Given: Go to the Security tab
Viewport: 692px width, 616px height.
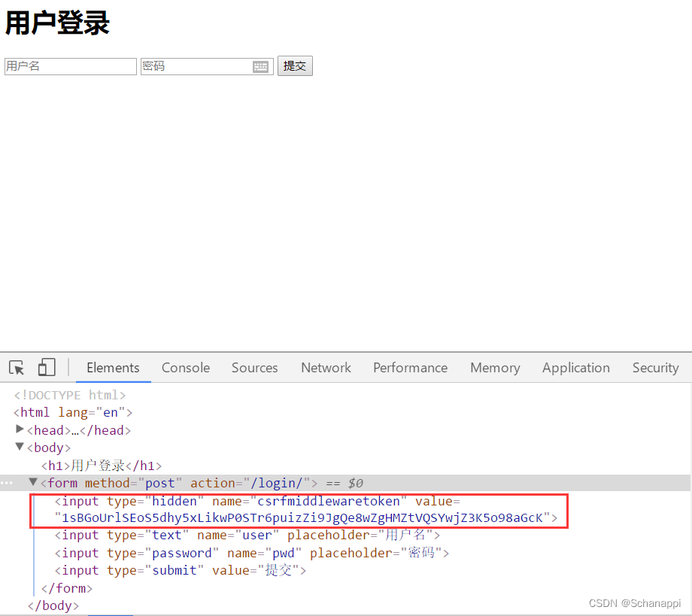Looking at the screenshot, I should click(x=655, y=368).
